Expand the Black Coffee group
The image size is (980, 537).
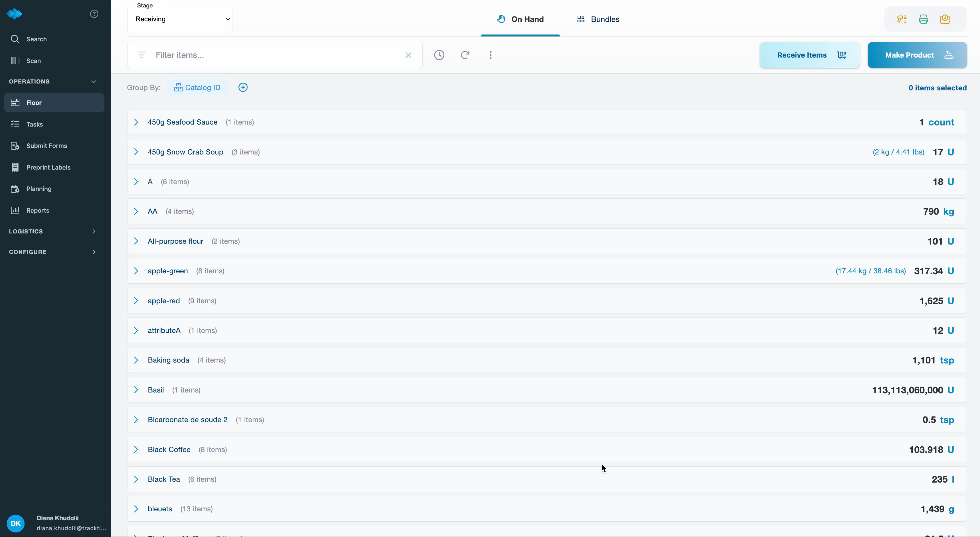[x=136, y=449]
